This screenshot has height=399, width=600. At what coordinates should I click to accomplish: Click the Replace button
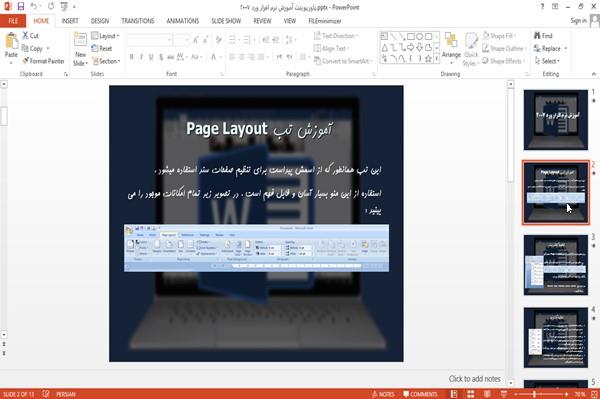tap(548, 49)
